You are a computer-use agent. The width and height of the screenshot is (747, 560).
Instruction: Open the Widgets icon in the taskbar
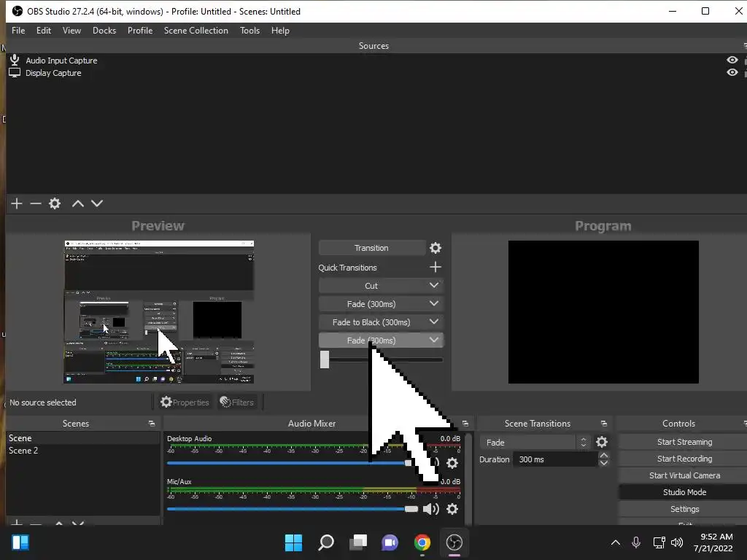tap(20, 542)
